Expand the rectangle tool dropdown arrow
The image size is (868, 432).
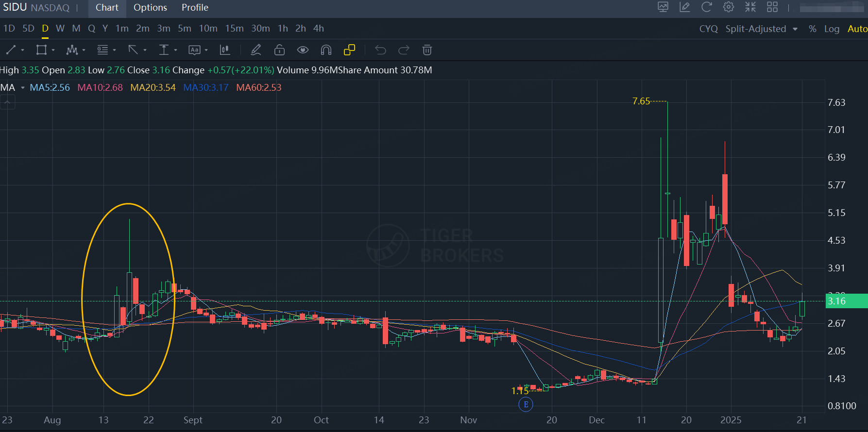[x=53, y=50]
